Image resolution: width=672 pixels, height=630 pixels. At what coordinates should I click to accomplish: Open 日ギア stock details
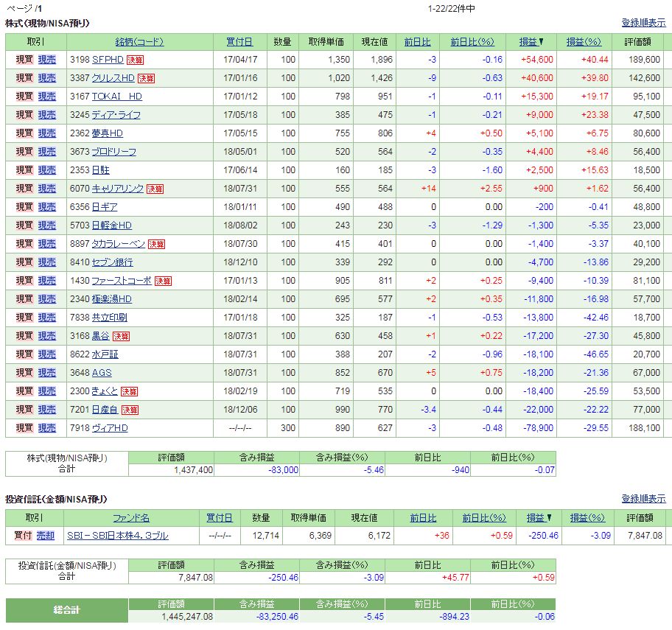(x=105, y=207)
